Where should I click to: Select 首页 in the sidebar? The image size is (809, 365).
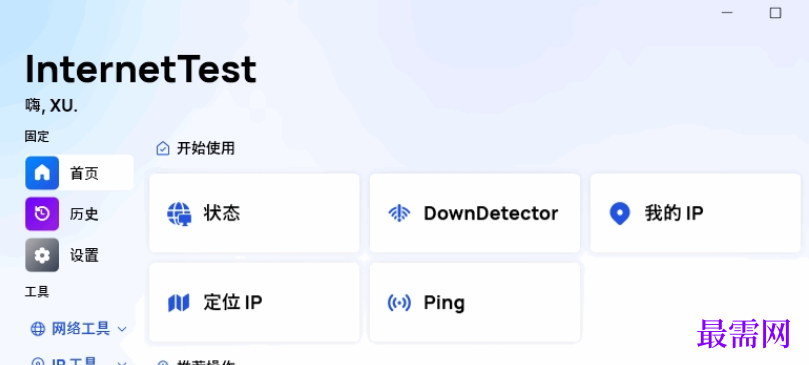[79, 173]
